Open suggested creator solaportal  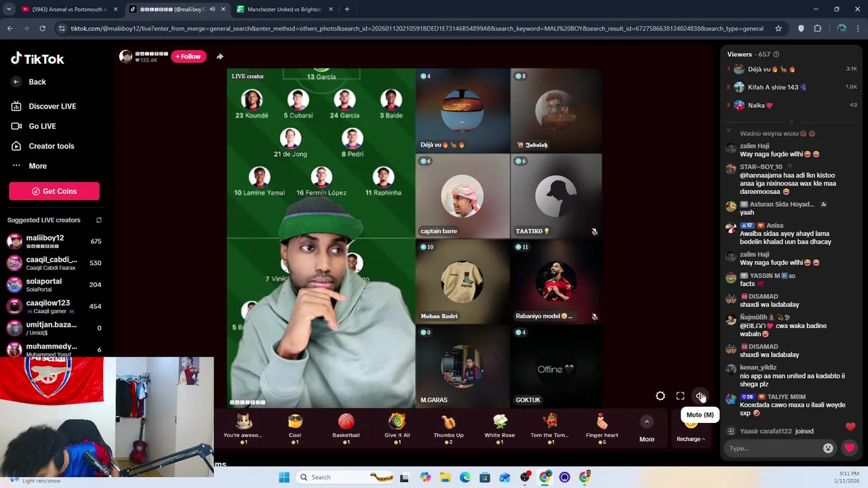click(x=54, y=285)
